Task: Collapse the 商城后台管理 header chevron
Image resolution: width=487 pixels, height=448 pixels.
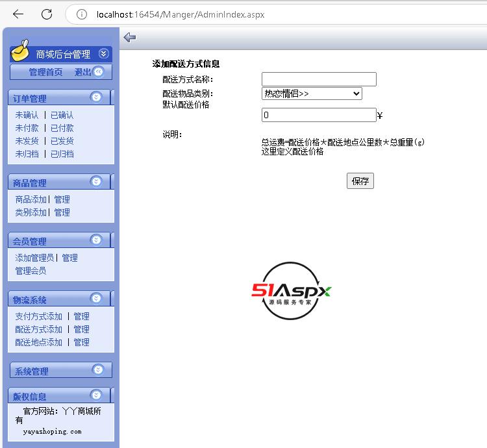Action: pos(104,54)
